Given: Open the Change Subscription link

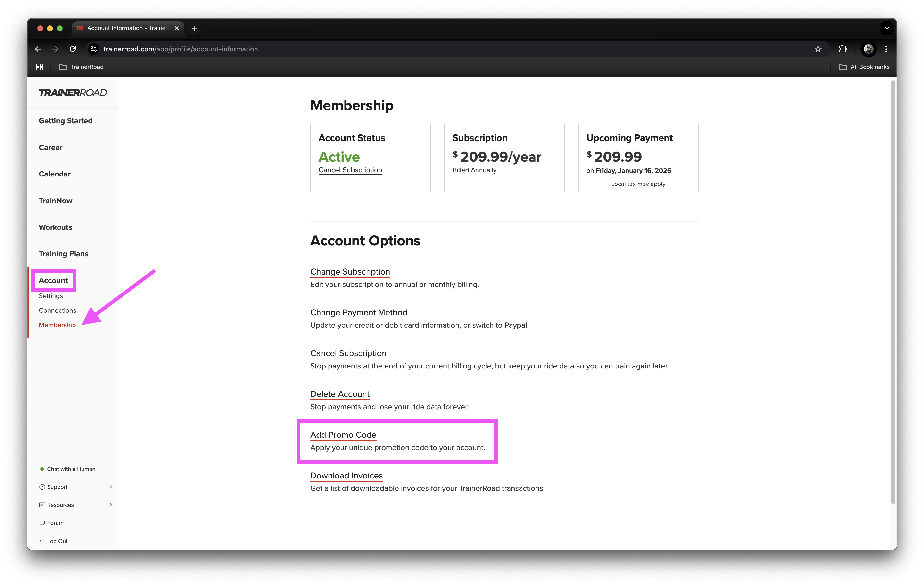Looking at the screenshot, I should pos(350,271).
